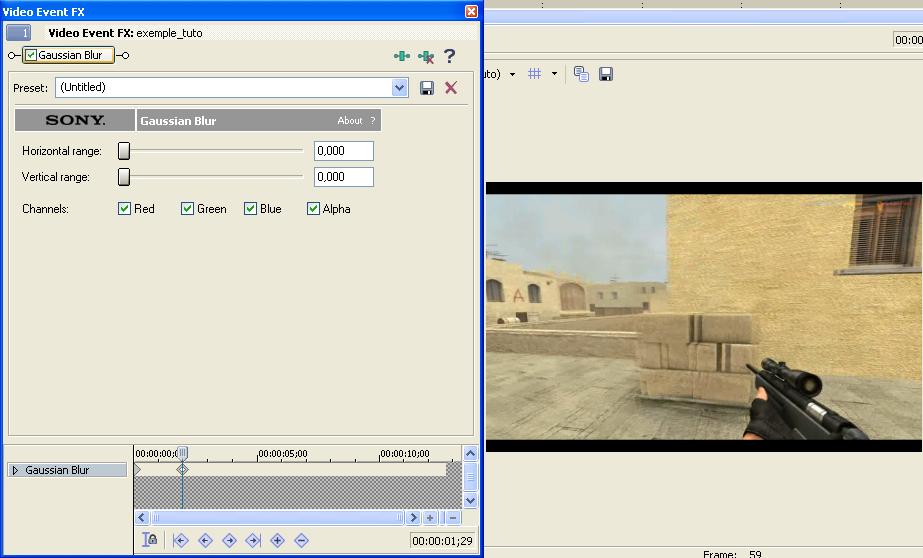This screenshot has height=558, width=923.
Task: Uncheck the Red channel checkbox
Action: [x=125, y=209]
